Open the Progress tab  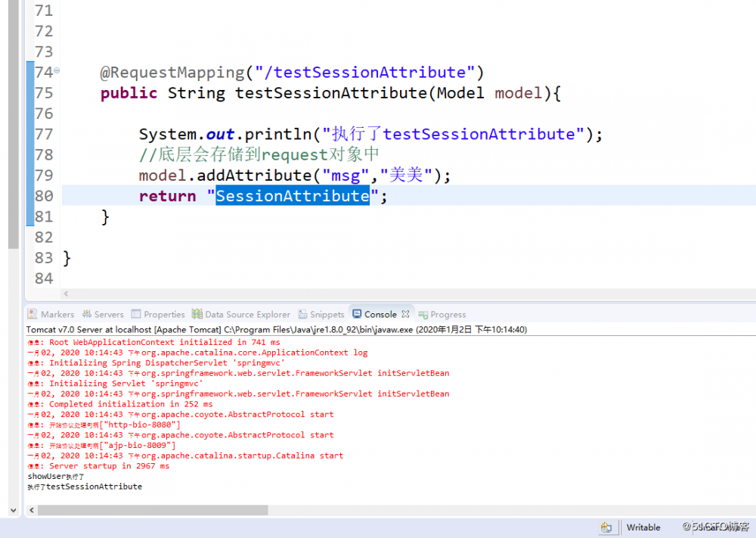[x=442, y=315]
